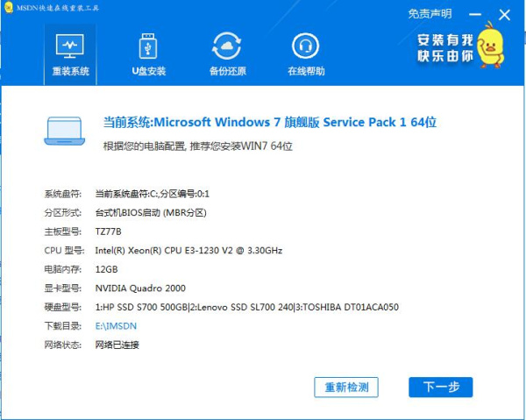Click the 下载目录 label
Screen dimensions: 526x420
(63, 326)
